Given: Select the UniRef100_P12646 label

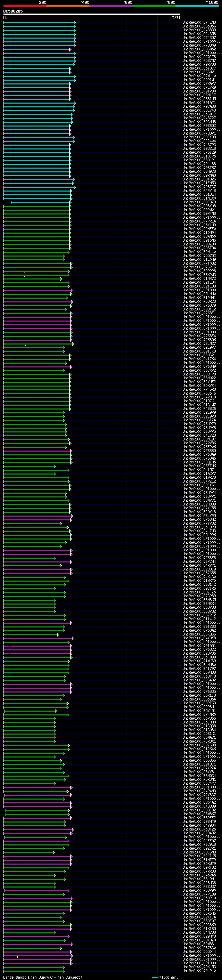Looking at the screenshot, I should click(x=199, y=749).
